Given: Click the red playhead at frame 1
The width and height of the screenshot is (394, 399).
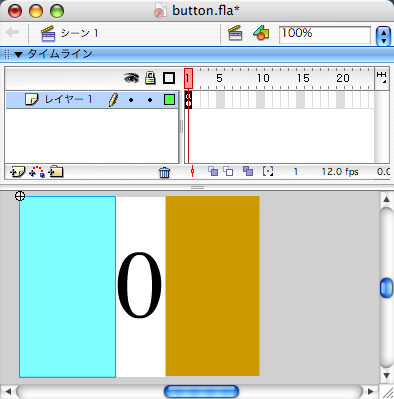Looking at the screenshot, I should click(188, 79).
